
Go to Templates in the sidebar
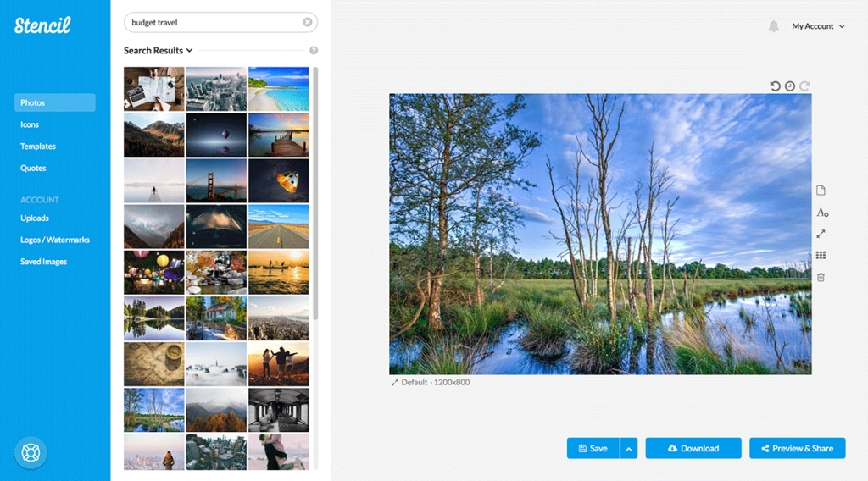point(38,147)
